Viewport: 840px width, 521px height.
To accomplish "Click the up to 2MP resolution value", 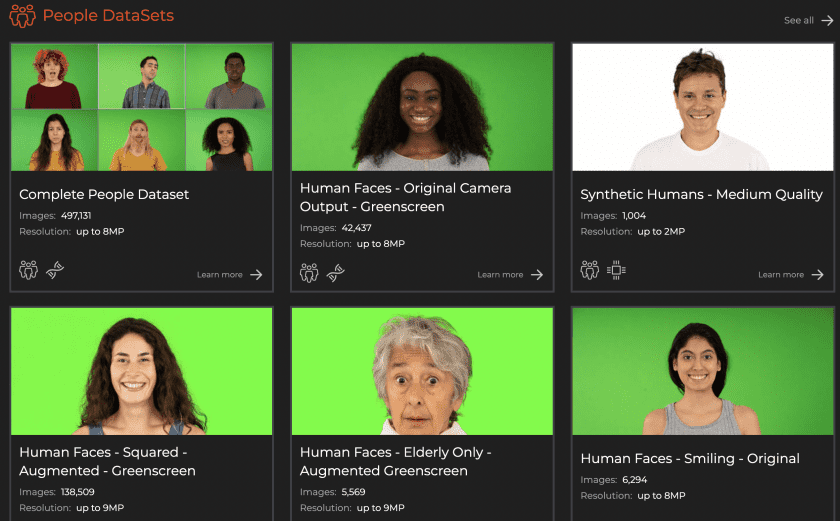I will [x=661, y=232].
